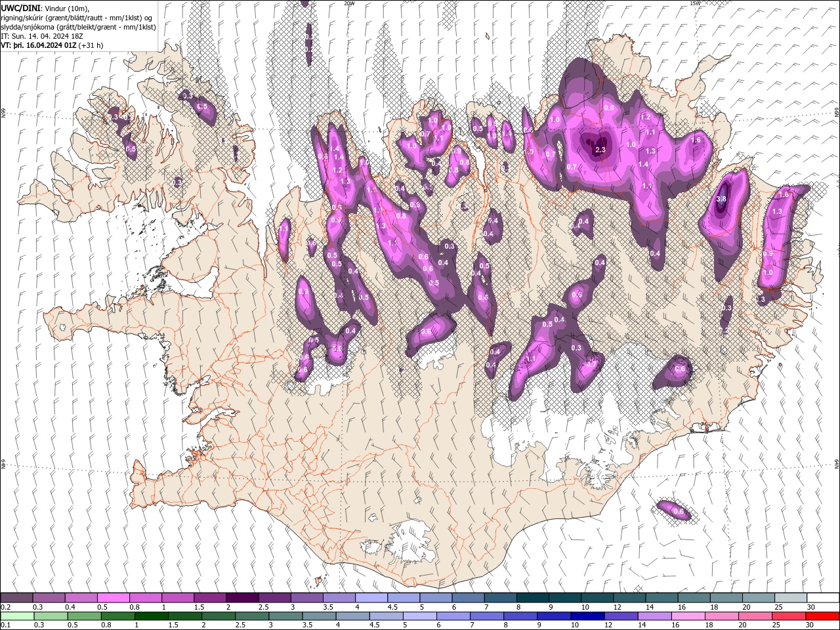Click the palest green 0.1–0.3 rain legend swatch
Screen dimensions: 840x630
tap(16, 616)
